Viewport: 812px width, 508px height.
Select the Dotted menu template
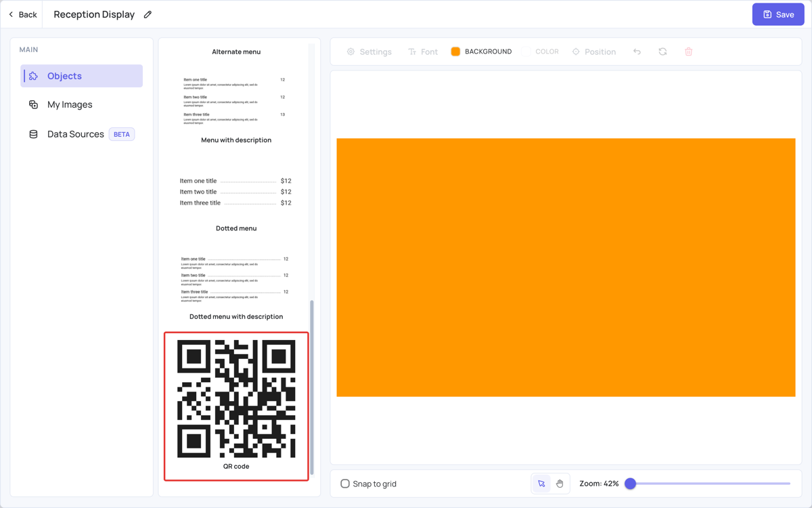click(236, 196)
